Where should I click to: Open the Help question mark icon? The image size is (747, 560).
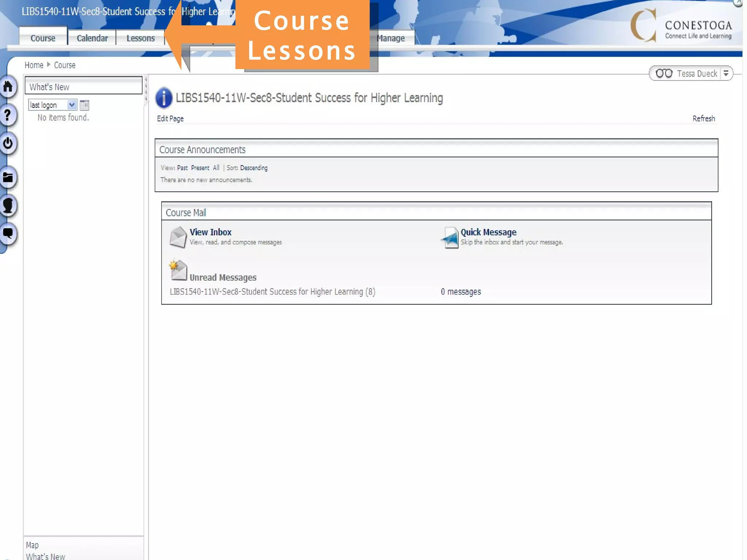(x=7, y=115)
